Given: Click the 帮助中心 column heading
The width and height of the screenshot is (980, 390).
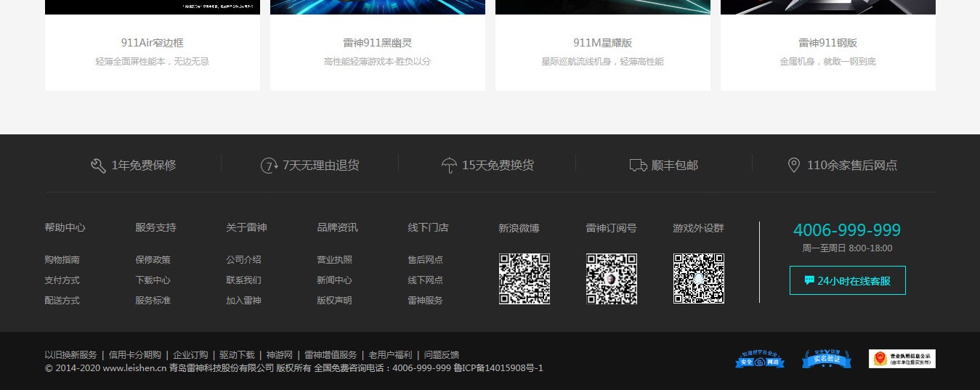Looking at the screenshot, I should 65,227.
